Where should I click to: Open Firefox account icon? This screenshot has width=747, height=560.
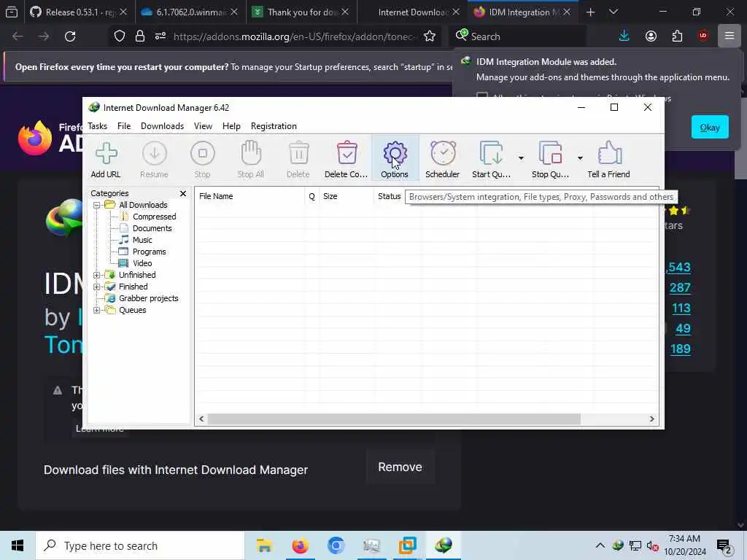pos(651,36)
